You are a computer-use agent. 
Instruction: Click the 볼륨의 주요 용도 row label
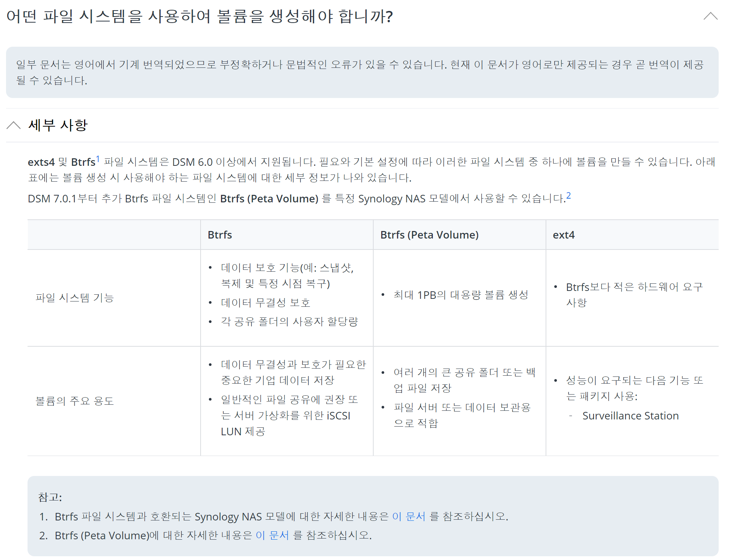pyautogui.click(x=75, y=401)
